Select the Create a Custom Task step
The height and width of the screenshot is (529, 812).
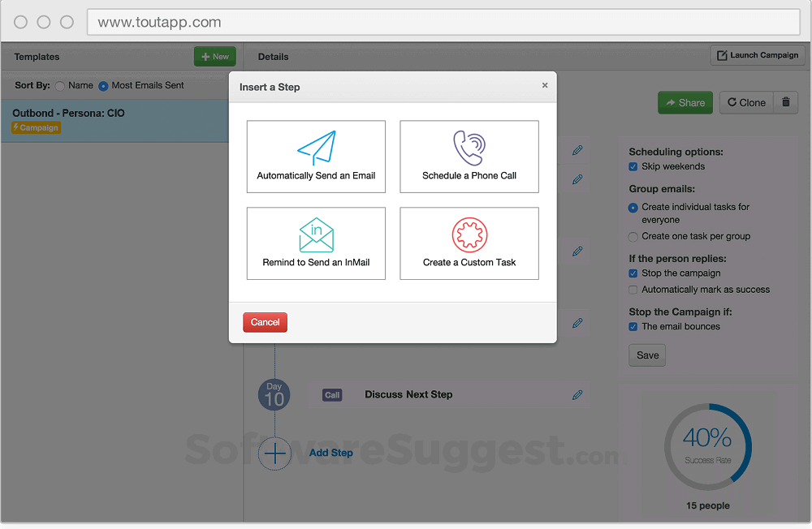[x=469, y=243]
